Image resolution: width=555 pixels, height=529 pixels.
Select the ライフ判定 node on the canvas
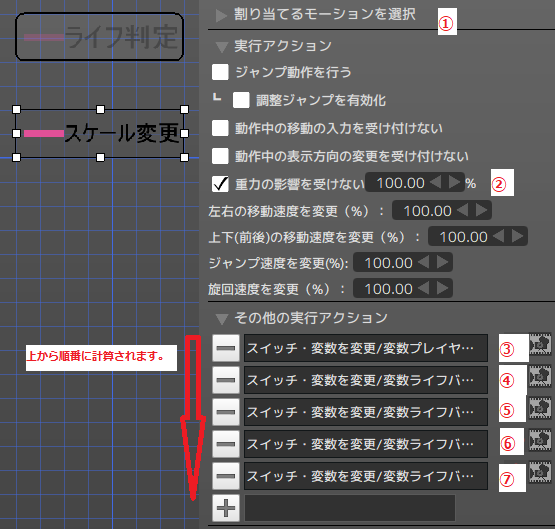pos(99,37)
